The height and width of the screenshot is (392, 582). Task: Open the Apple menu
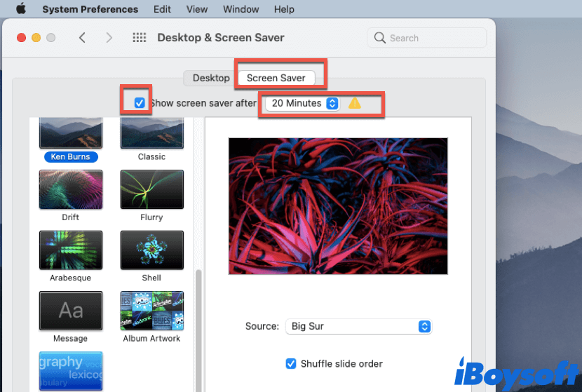click(20, 9)
